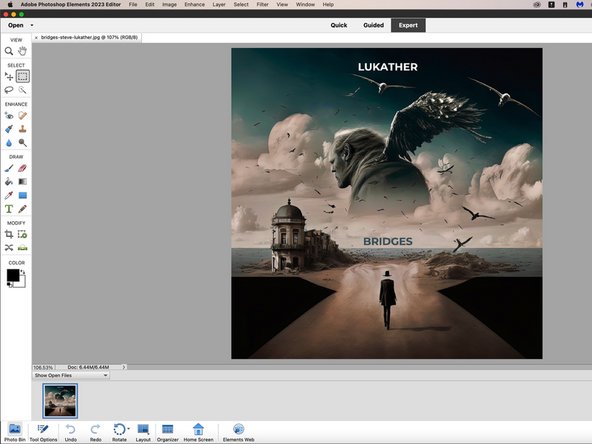
Task: Swap foreground and background colors
Action: 23,272
